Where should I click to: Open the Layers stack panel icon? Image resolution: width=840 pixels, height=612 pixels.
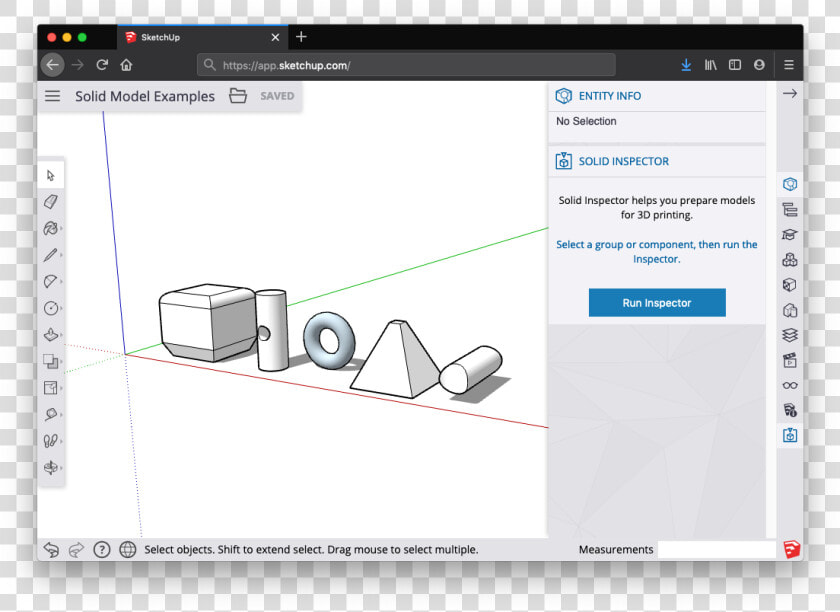[x=790, y=335]
